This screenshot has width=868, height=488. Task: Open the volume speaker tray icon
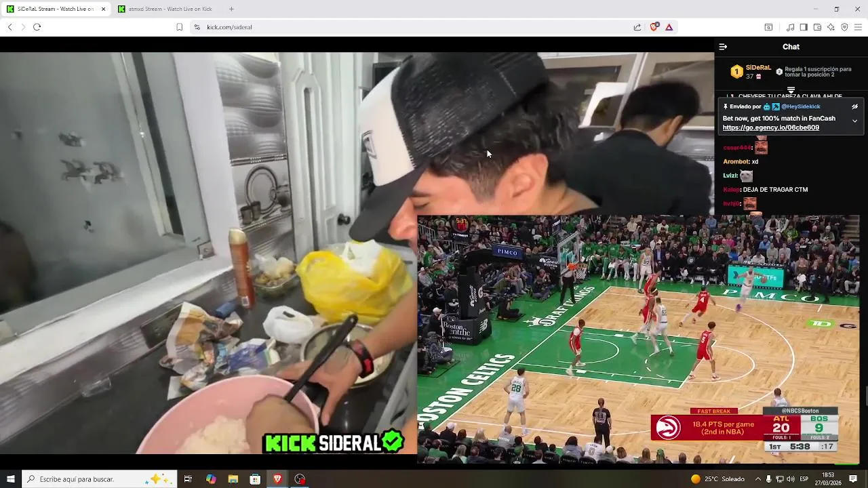790,479
